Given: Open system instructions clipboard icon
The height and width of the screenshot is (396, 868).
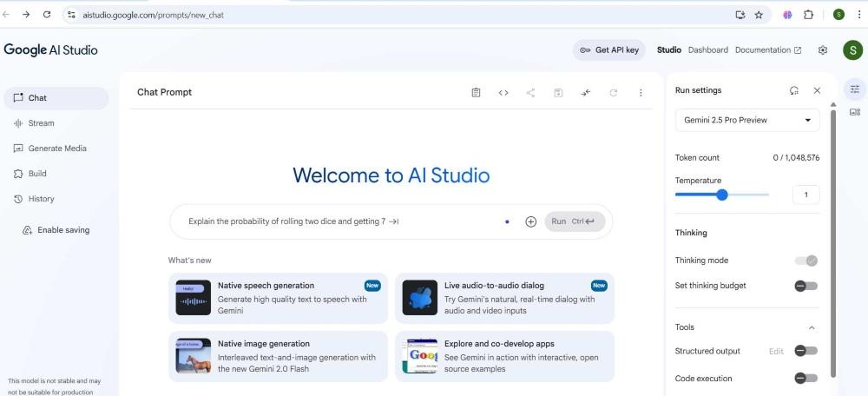Looking at the screenshot, I should [476, 93].
